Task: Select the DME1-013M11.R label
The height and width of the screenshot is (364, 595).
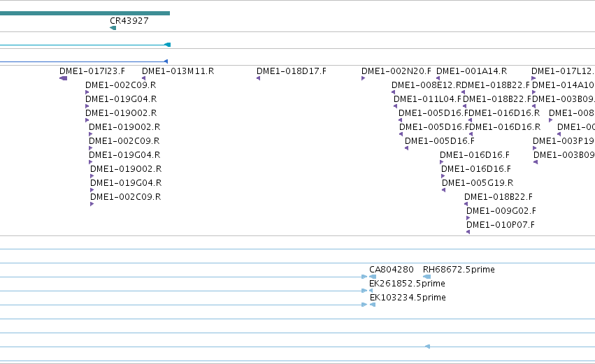Action: tap(178, 71)
